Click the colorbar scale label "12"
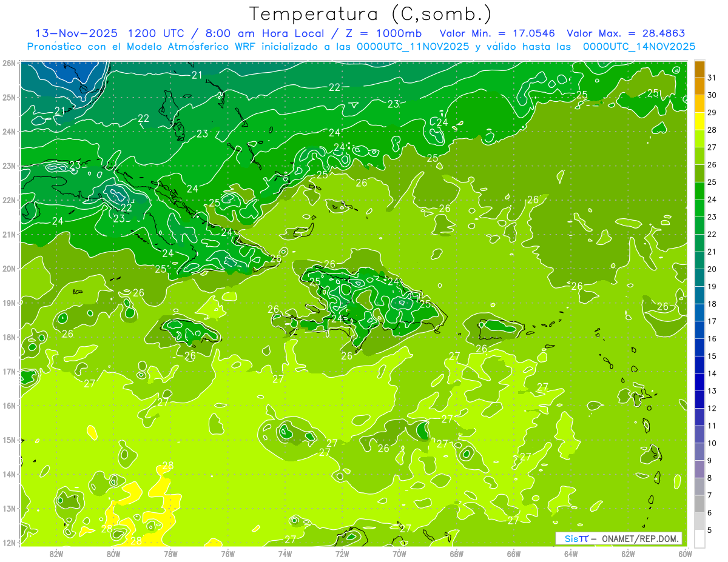Image resolution: width=728 pixels, height=562 pixels. point(712,409)
